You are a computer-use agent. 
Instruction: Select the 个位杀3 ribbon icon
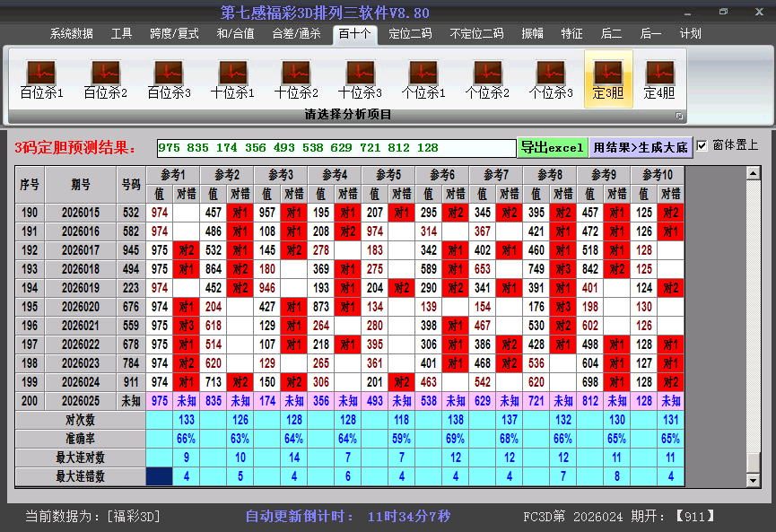(550, 79)
